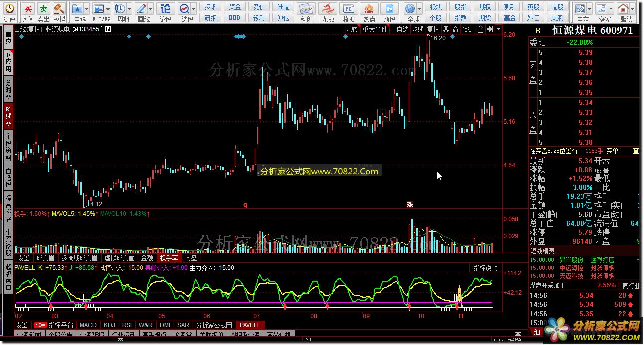Click the 板块 sector button
This screenshot has height=345, width=644.
[x=436, y=7]
